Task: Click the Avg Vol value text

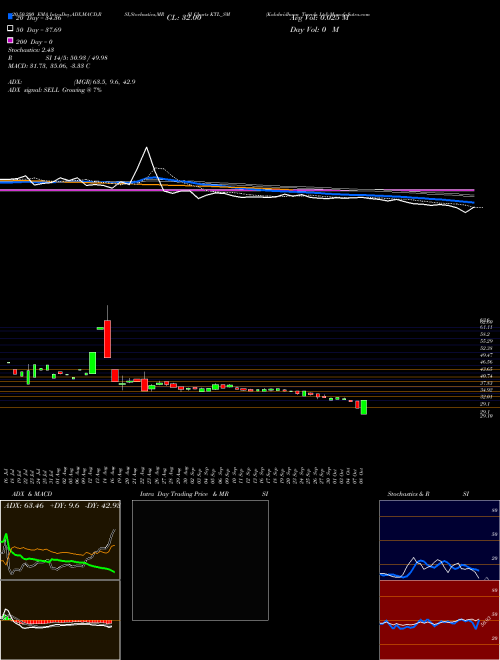Action: click(x=319, y=18)
